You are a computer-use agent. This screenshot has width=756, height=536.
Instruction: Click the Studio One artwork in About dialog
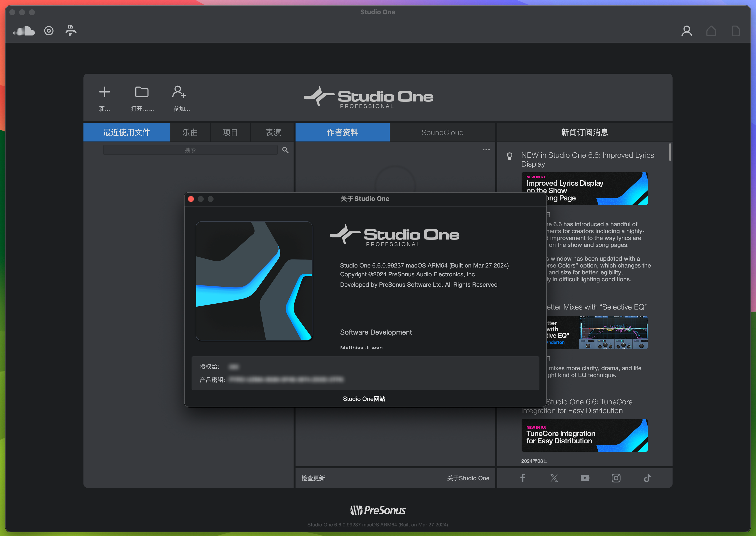pos(254,281)
